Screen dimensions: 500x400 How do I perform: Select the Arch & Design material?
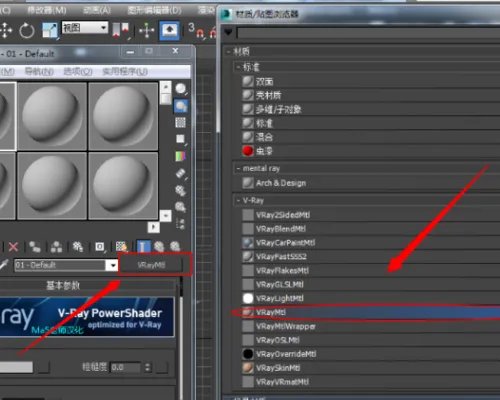tap(371, 183)
